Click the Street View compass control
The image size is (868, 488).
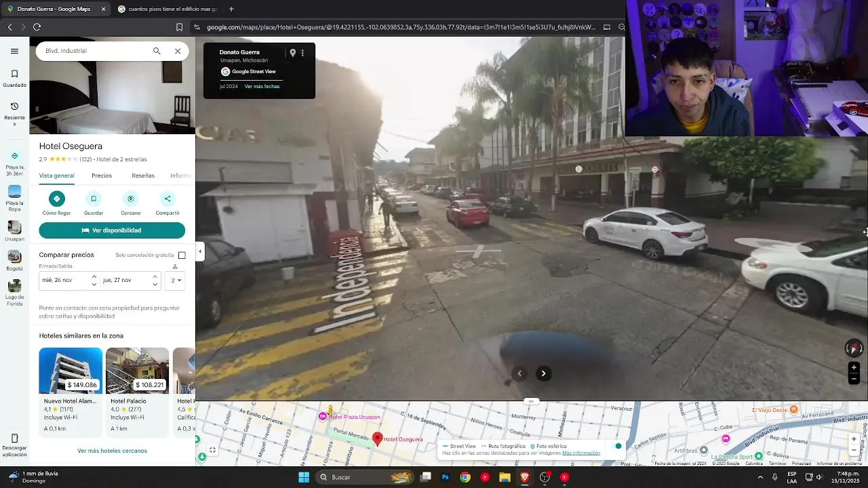tap(854, 348)
